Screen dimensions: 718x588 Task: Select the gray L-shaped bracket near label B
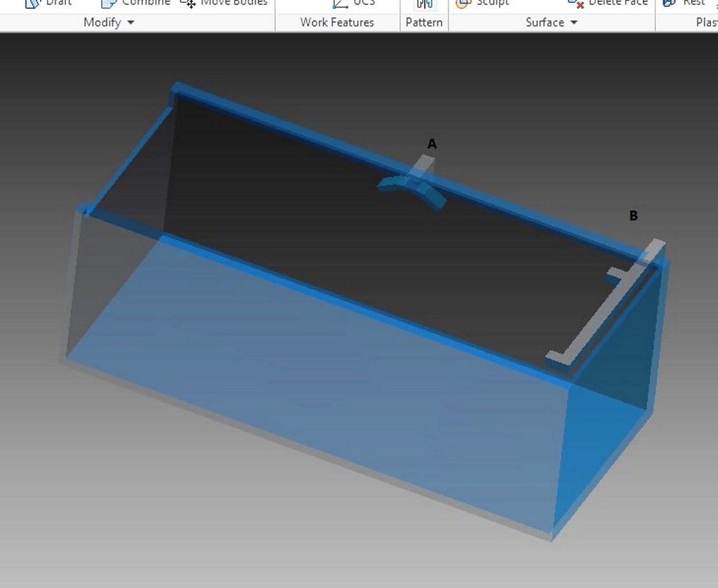(x=597, y=322)
